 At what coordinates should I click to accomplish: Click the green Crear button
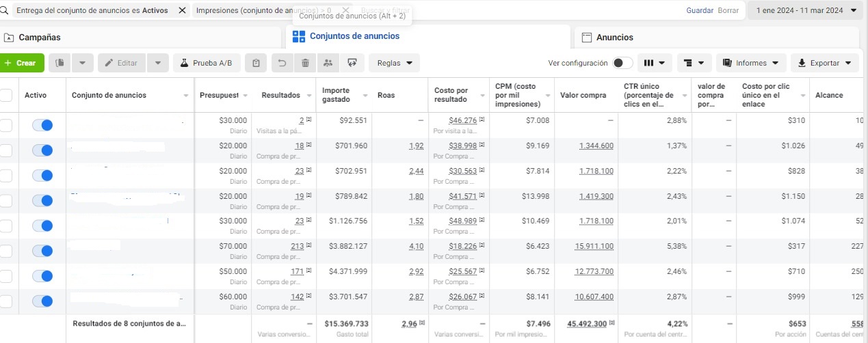click(x=21, y=63)
